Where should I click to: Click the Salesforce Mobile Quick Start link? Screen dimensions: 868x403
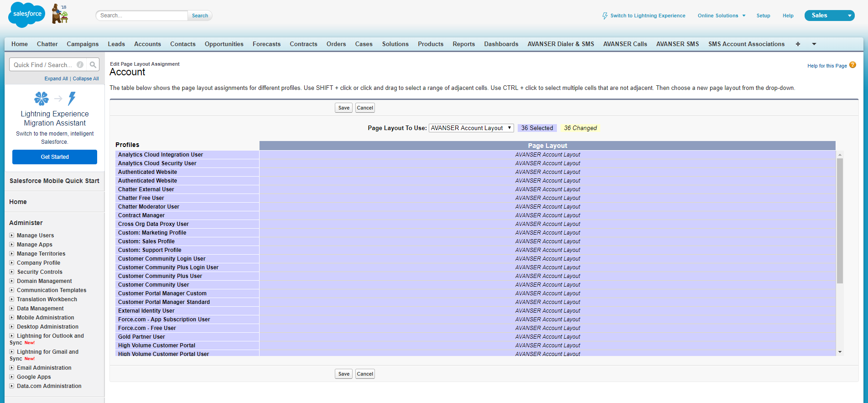pos(54,181)
